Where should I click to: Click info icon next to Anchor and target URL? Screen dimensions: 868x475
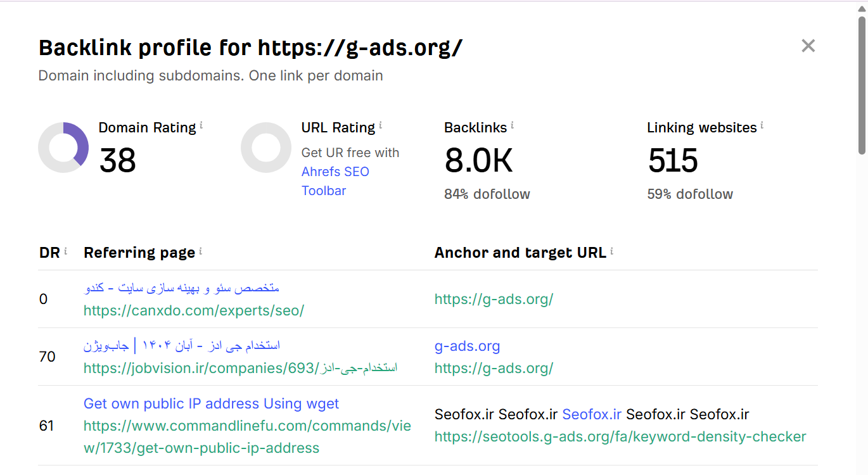point(612,251)
